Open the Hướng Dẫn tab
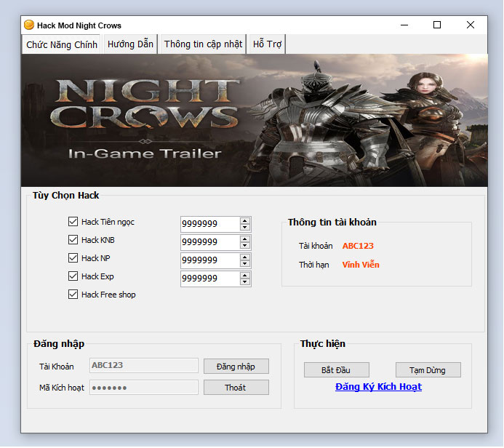Viewport: 504px width, 448px height. point(130,44)
